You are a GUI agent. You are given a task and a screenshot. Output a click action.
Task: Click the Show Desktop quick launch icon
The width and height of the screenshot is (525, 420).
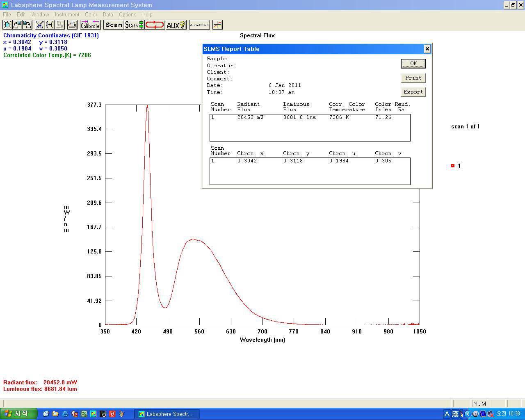tap(46, 414)
